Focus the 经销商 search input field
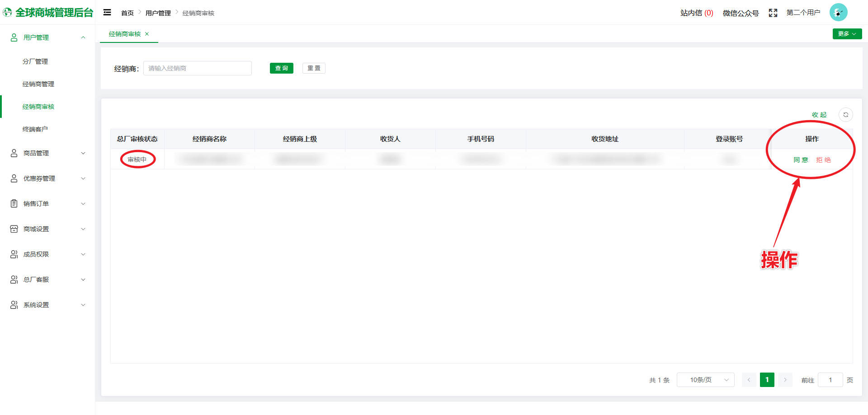The height and width of the screenshot is (415, 868). click(x=197, y=68)
